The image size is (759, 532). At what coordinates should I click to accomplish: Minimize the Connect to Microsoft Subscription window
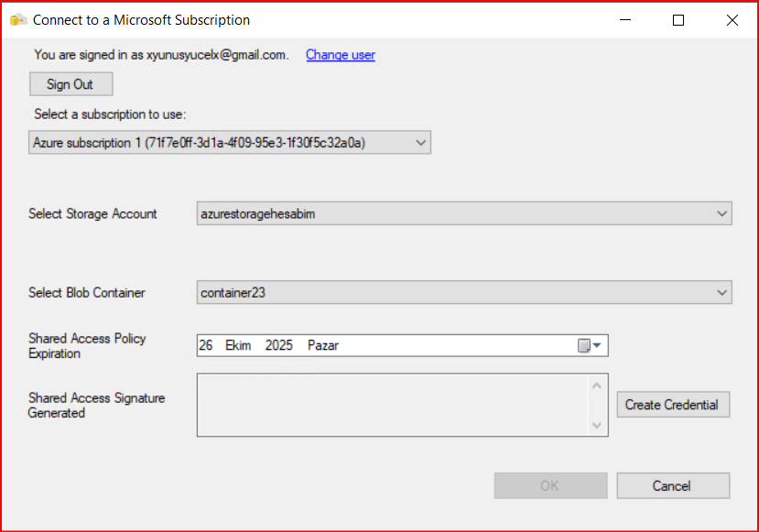point(624,20)
